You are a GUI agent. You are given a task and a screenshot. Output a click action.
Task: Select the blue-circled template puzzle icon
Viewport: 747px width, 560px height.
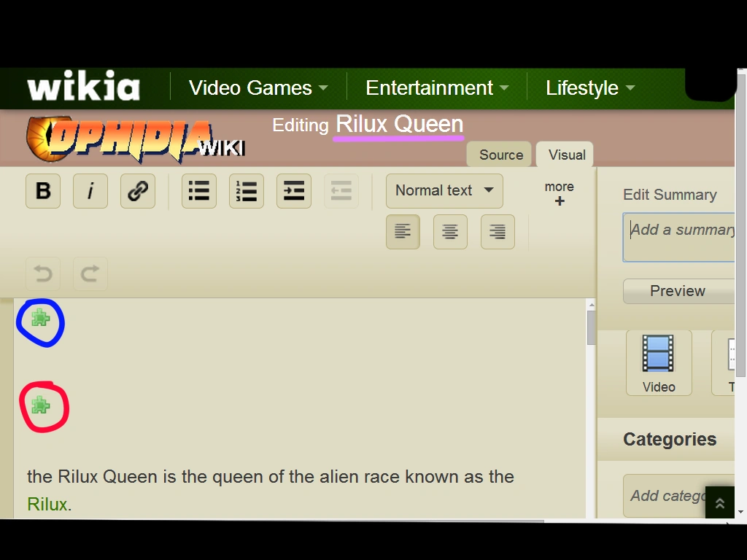coord(40,321)
